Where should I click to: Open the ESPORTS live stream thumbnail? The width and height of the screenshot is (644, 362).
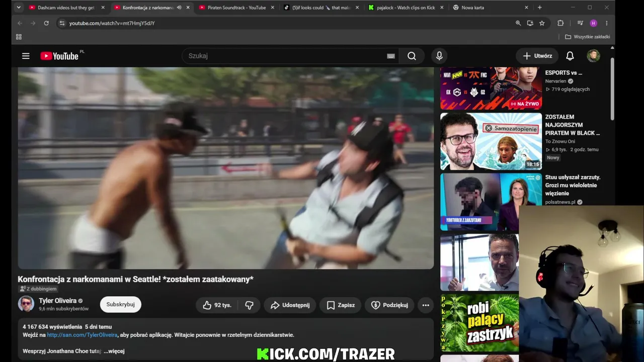[491, 88]
